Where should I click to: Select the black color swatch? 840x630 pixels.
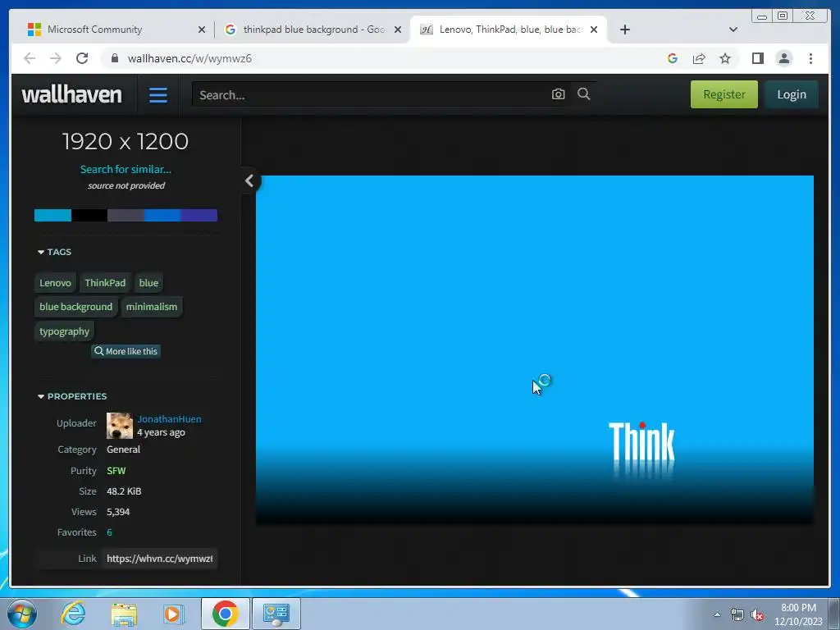[89, 216]
